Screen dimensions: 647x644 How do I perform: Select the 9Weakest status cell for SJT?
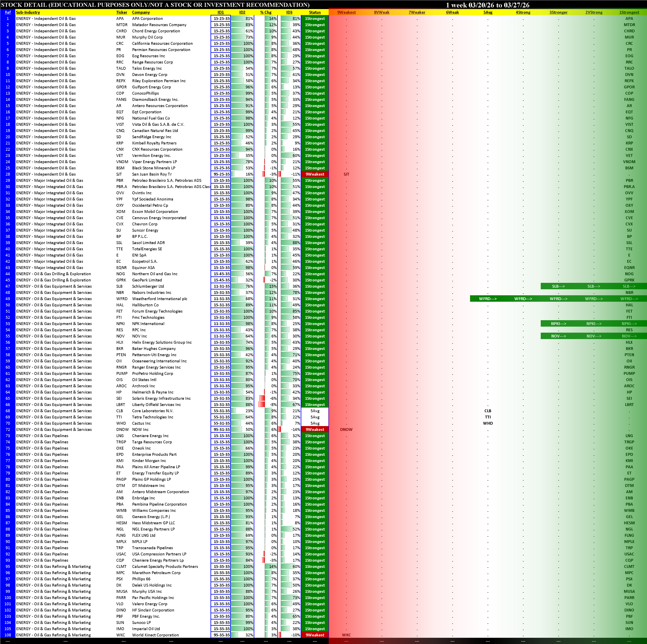pos(314,174)
